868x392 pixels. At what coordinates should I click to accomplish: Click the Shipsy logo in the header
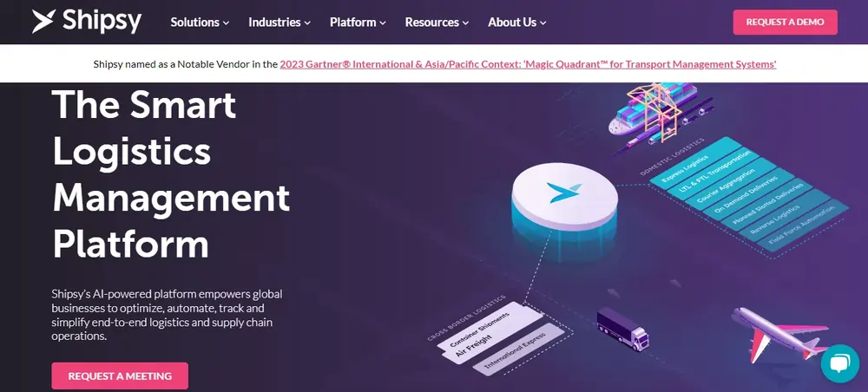point(87,22)
